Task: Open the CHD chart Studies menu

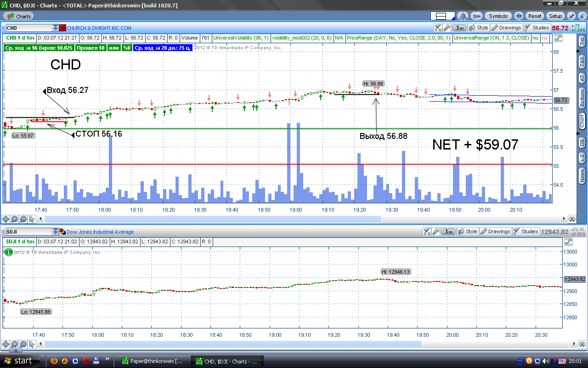Action: click(x=537, y=28)
